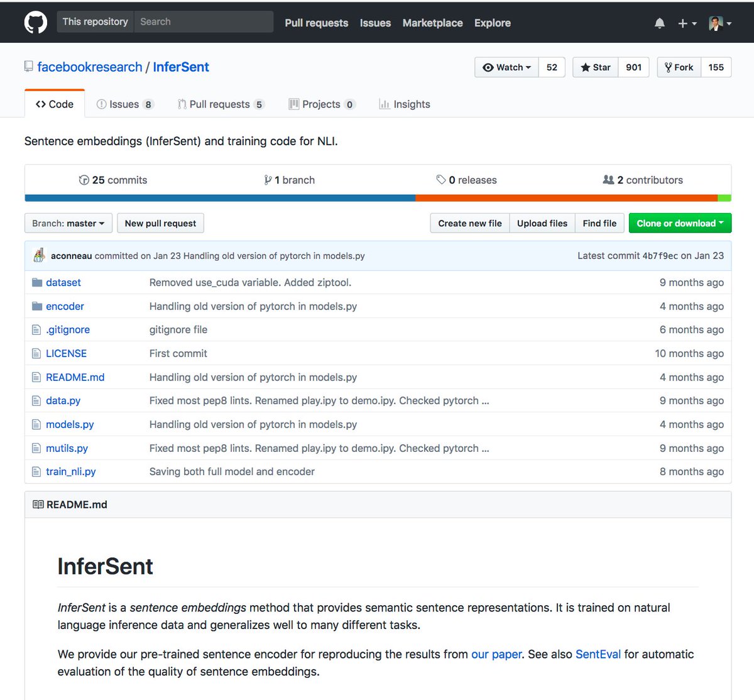
Task: Open the plus create-new menu
Action: (x=687, y=23)
